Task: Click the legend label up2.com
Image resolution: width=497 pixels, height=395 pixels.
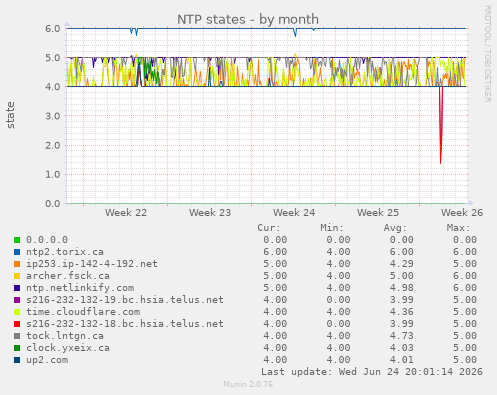Action: point(47,360)
